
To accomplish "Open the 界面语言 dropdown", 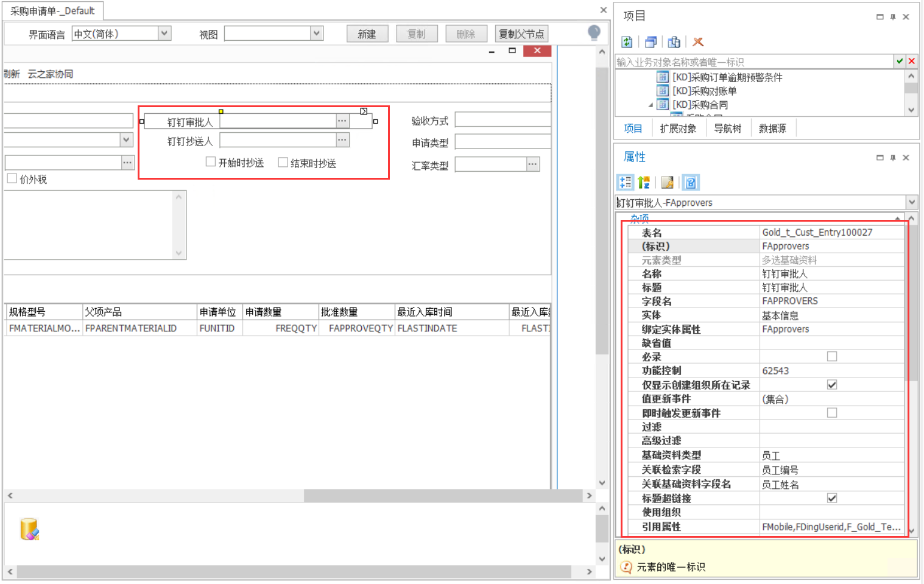I will [164, 33].
